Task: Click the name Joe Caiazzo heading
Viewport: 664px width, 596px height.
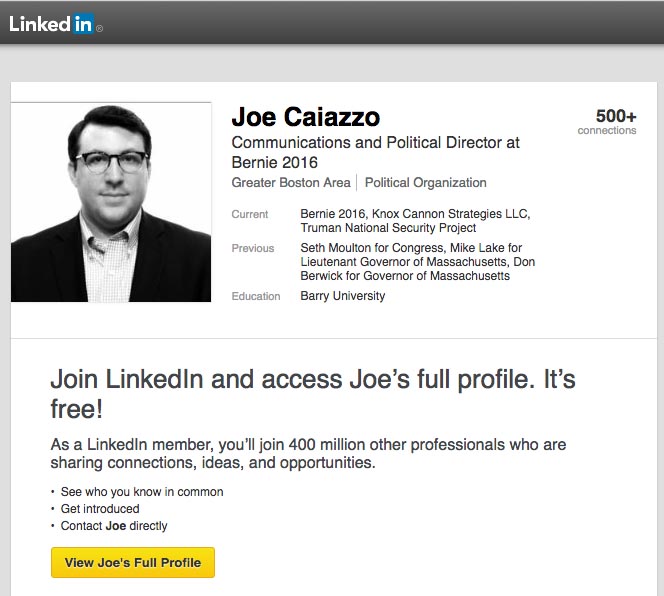Action: pyautogui.click(x=305, y=118)
